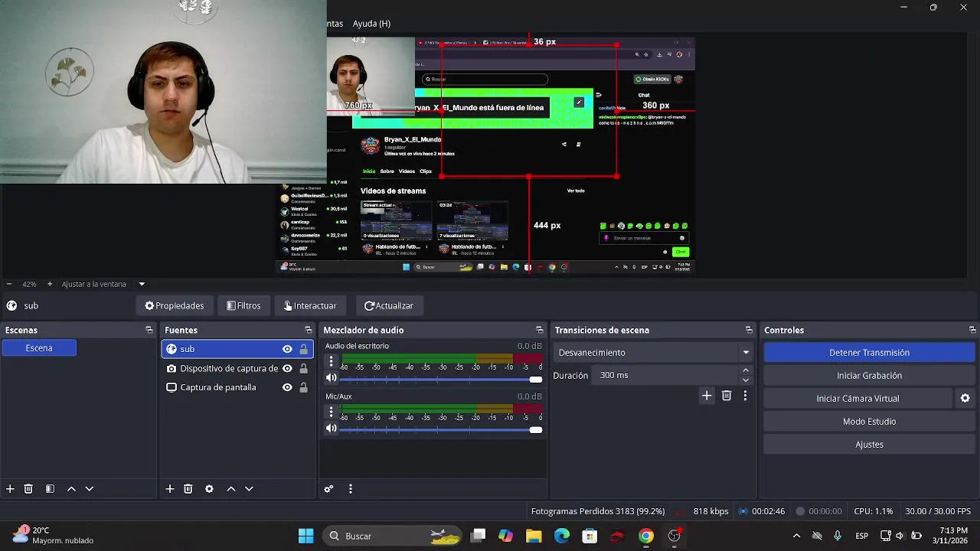
Task: Open source properties gear in Fuentes toolbar
Action: 209,489
